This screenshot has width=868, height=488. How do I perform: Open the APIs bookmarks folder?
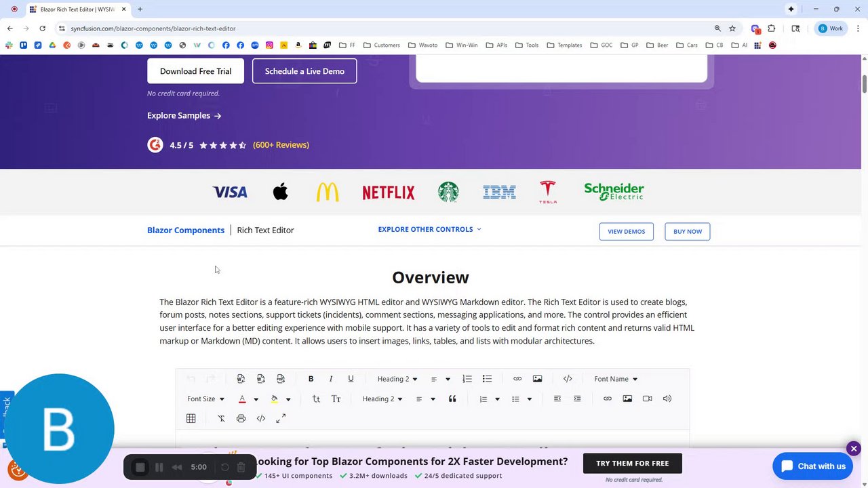pos(496,45)
